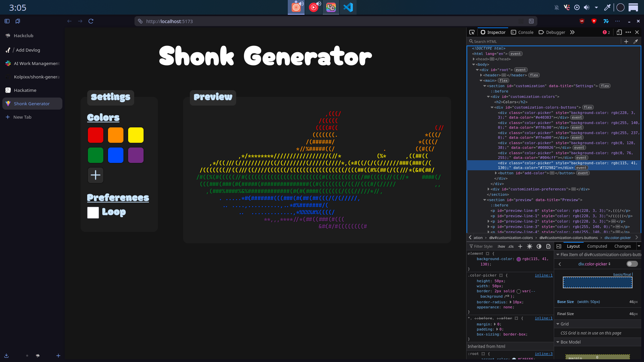
Task: Toggle print media simulation icon
Action: [548, 246]
